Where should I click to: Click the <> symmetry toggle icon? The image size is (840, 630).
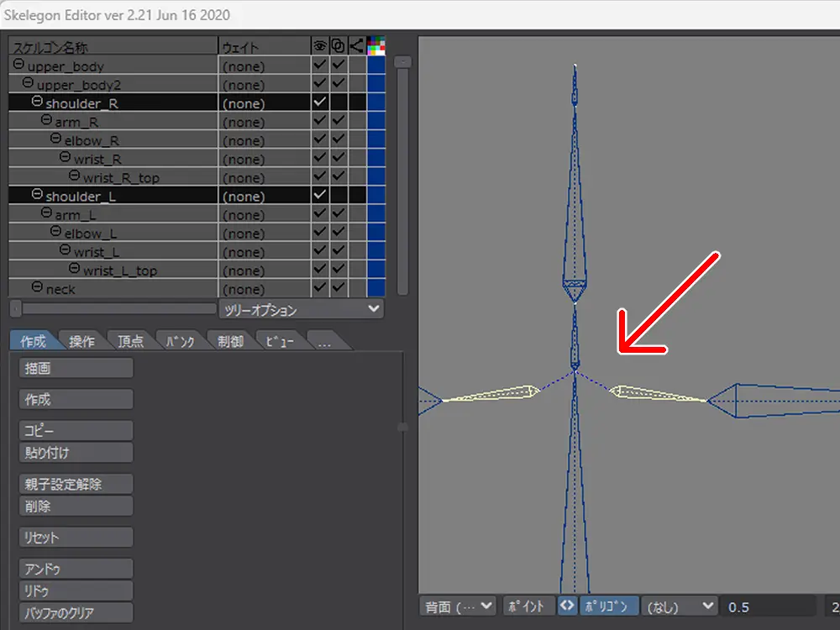567,606
